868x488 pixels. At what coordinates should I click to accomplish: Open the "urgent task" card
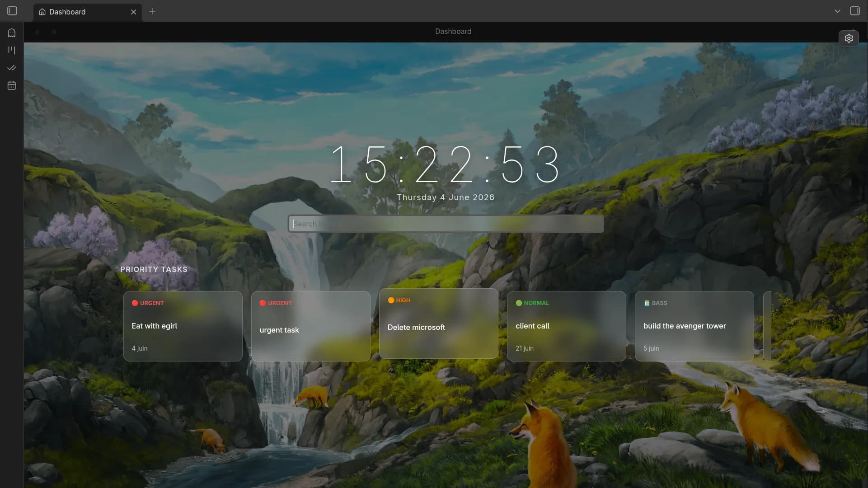(311, 326)
